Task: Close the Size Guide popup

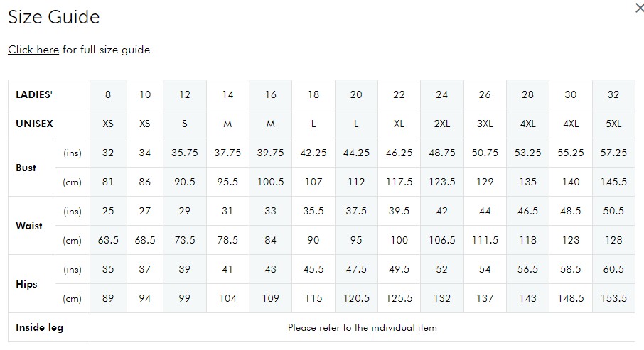Action: point(639,8)
